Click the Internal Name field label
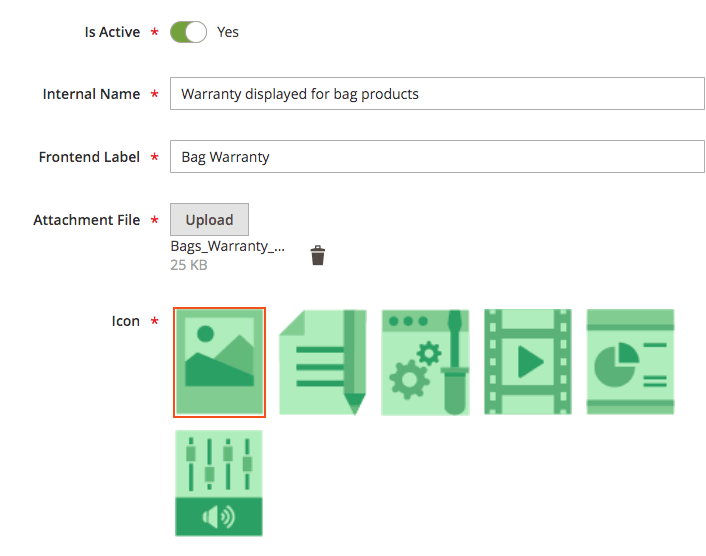 coord(91,94)
